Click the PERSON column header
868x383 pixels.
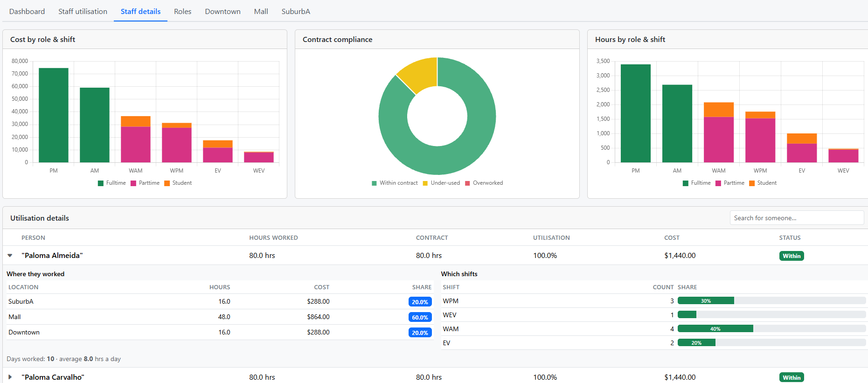pos(33,237)
